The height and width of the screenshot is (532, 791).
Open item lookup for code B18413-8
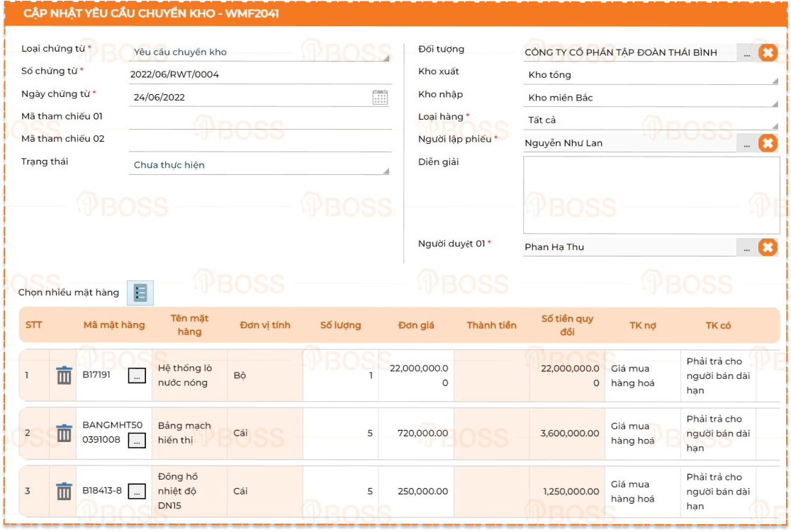pyautogui.click(x=137, y=491)
